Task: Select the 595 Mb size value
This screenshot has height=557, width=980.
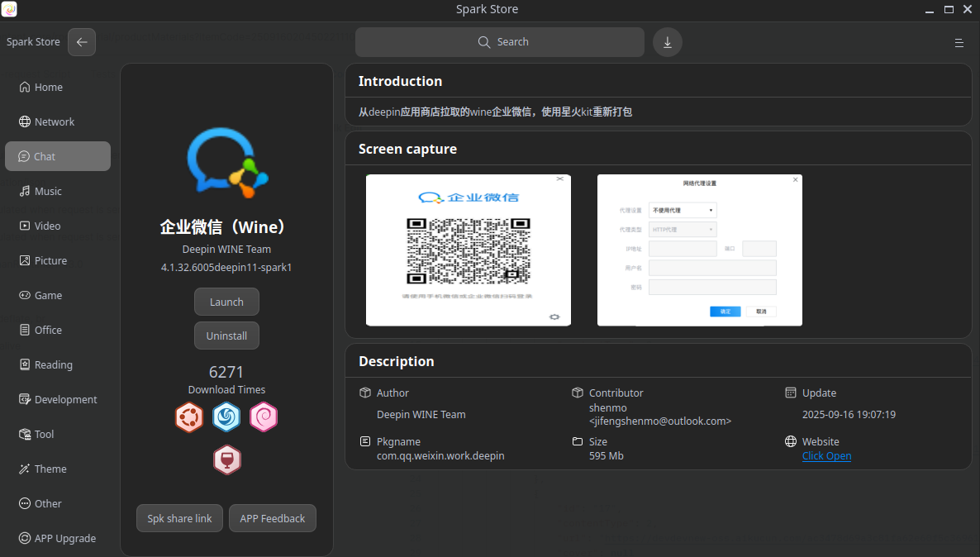Action: pyautogui.click(x=607, y=455)
